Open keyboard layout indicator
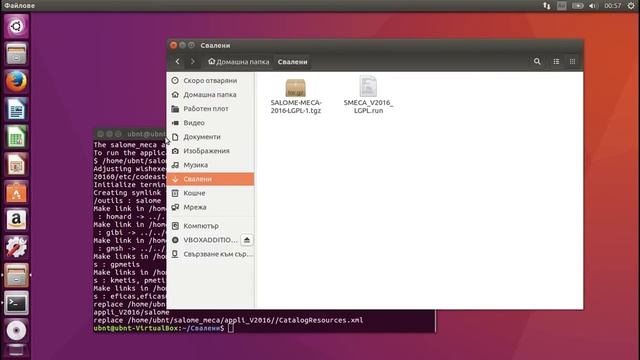 pos(562,6)
